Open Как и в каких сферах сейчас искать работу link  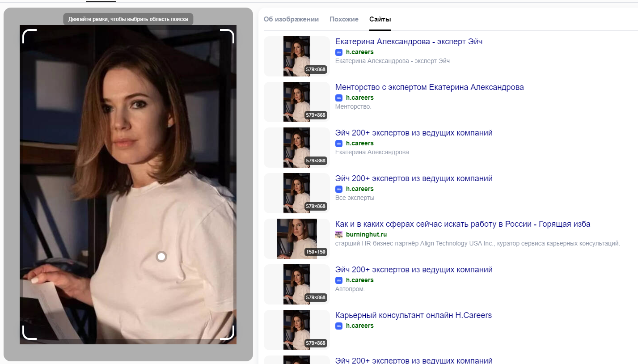pos(463,224)
